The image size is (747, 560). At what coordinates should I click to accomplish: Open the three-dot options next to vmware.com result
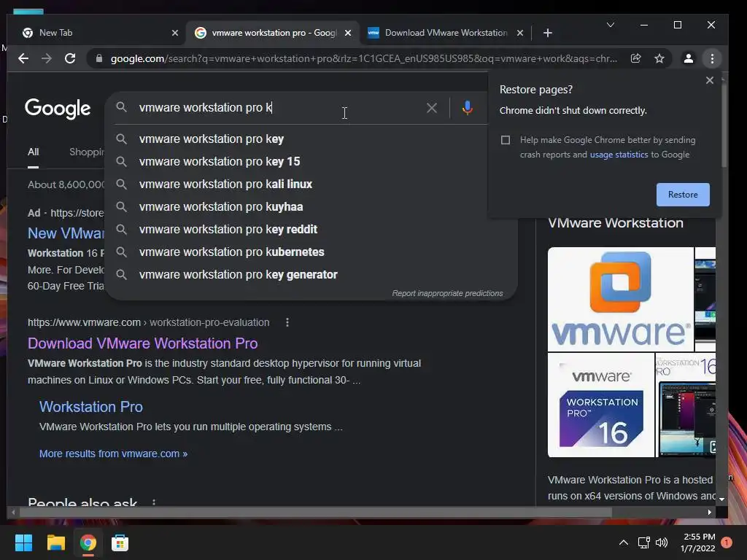[287, 322]
